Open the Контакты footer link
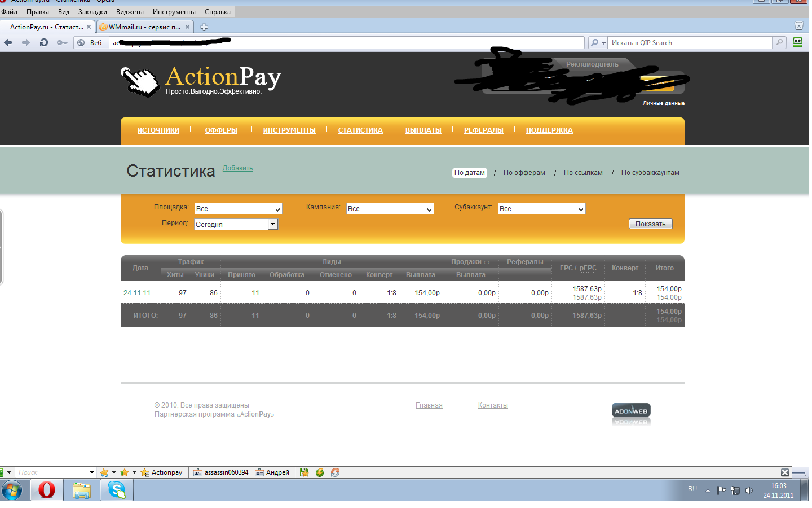Screen dimensions: 812x508 [x=493, y=405]
